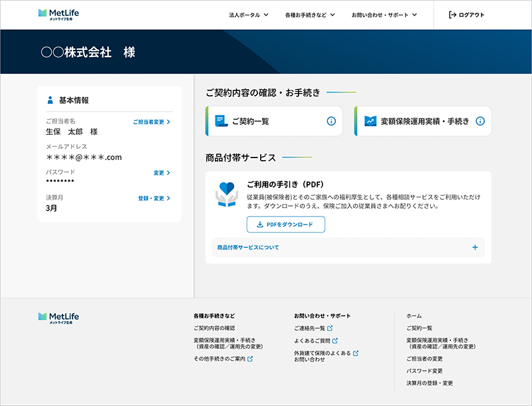Click external link icon beside ご連絡先一覧

click(x=330, y=328)
